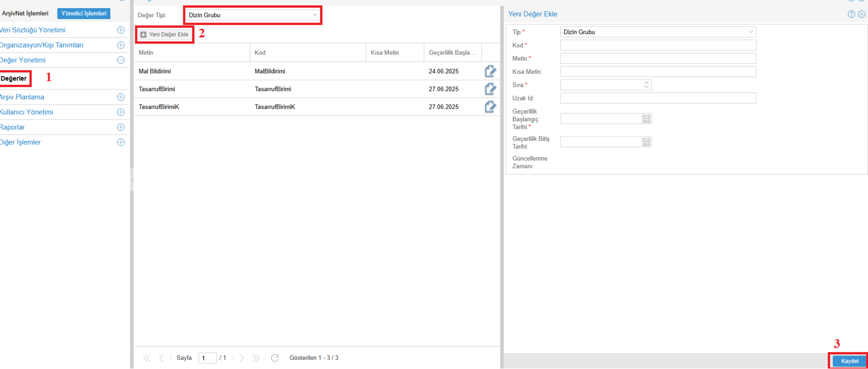Select Değerler in the sidebar tree
The width and height of the screenshot is (868, 369).
pyautogui.click(x=14, y=79)
